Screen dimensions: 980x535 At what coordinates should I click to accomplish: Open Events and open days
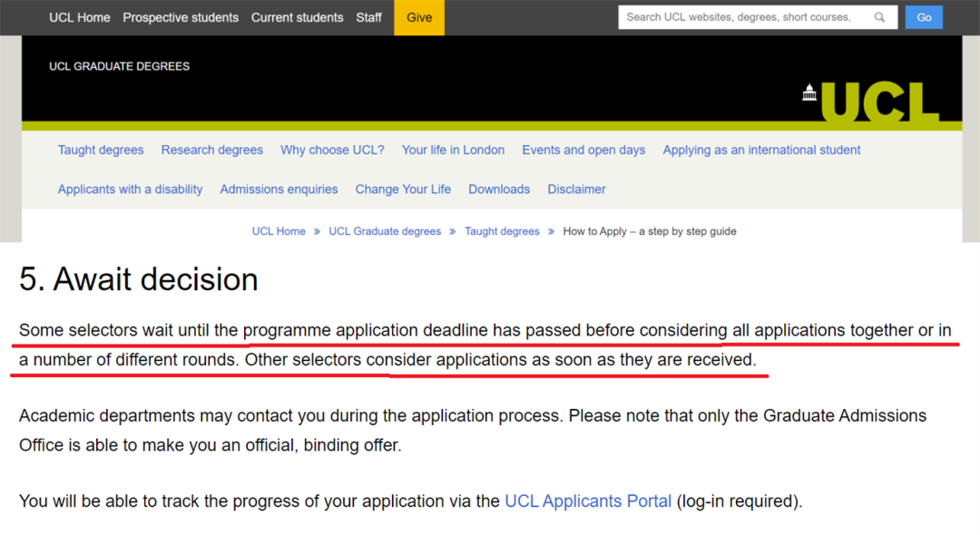pos(583,150)
